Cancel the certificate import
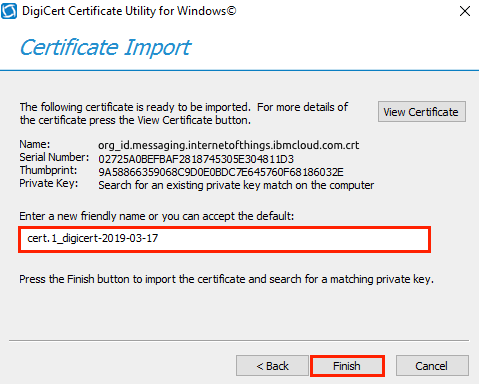The height and width of the screenshot is (384, 479). [432, 366]
